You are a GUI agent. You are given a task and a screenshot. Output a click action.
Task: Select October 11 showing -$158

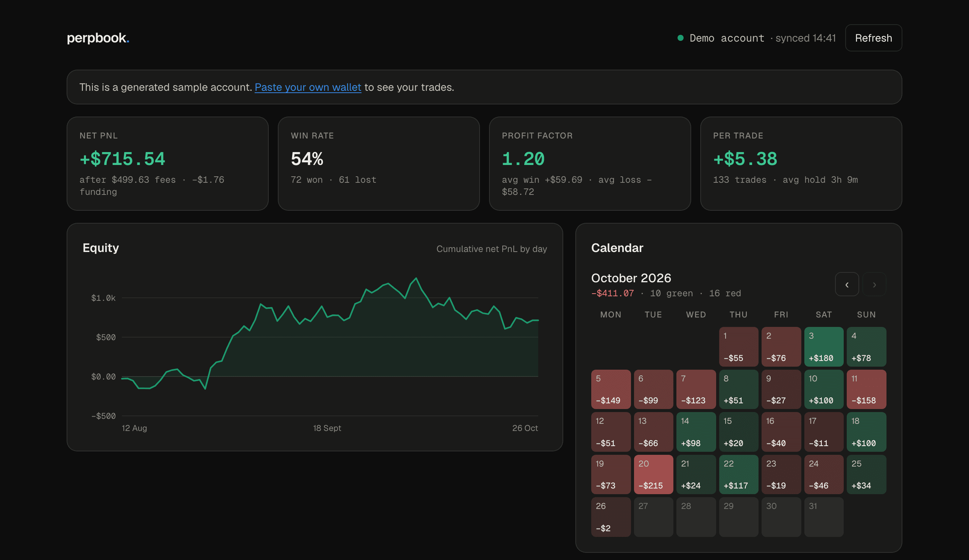pyautogui.click(x=866, y=389)
